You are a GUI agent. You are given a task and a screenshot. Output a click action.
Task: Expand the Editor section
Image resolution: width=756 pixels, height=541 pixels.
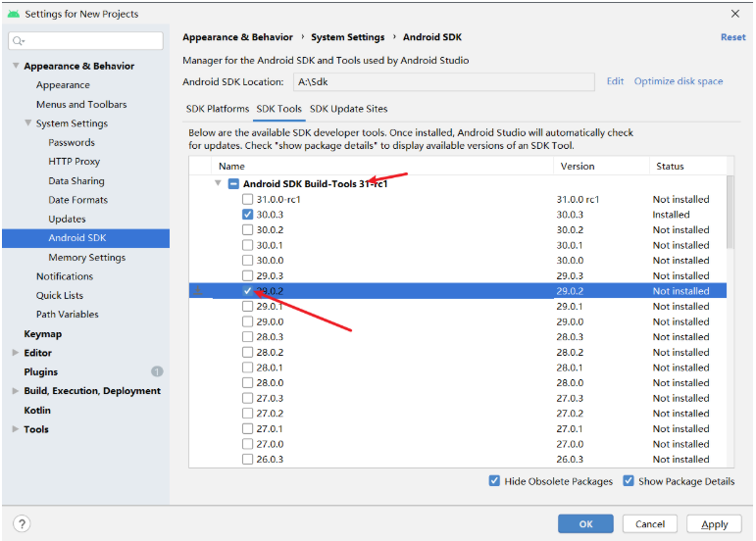tap(16, 353)
